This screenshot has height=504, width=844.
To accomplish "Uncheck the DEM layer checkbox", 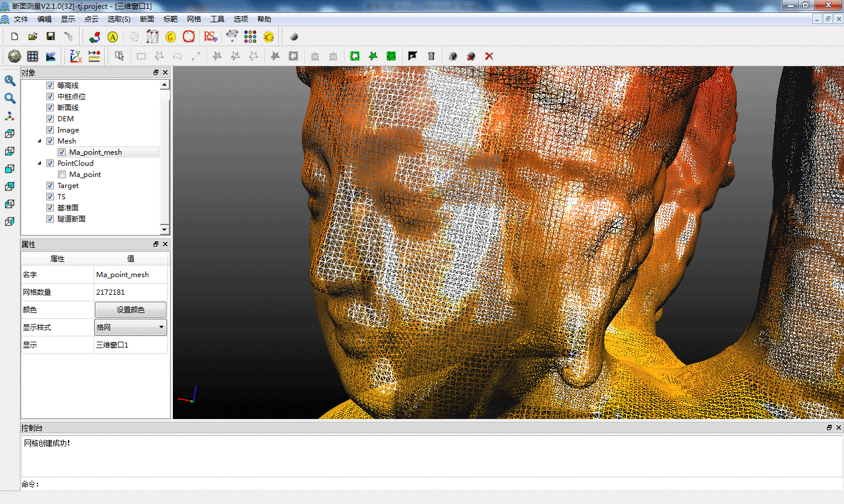I will (x=50, y=119).
